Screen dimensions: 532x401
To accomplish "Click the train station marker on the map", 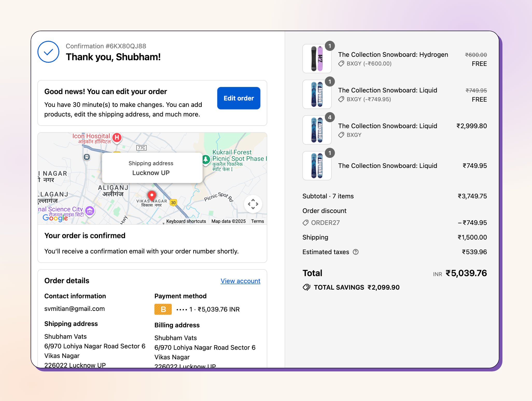I will (x=87, y=157).
